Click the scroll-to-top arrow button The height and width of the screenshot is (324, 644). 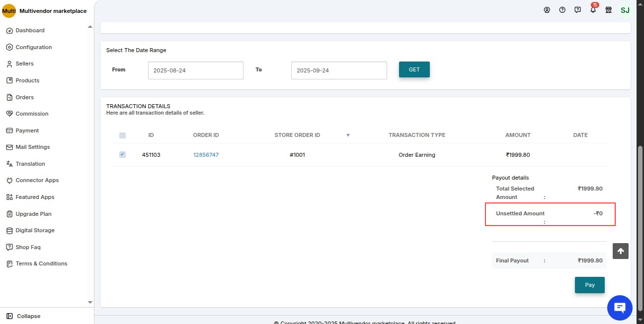tap(620, 251)
